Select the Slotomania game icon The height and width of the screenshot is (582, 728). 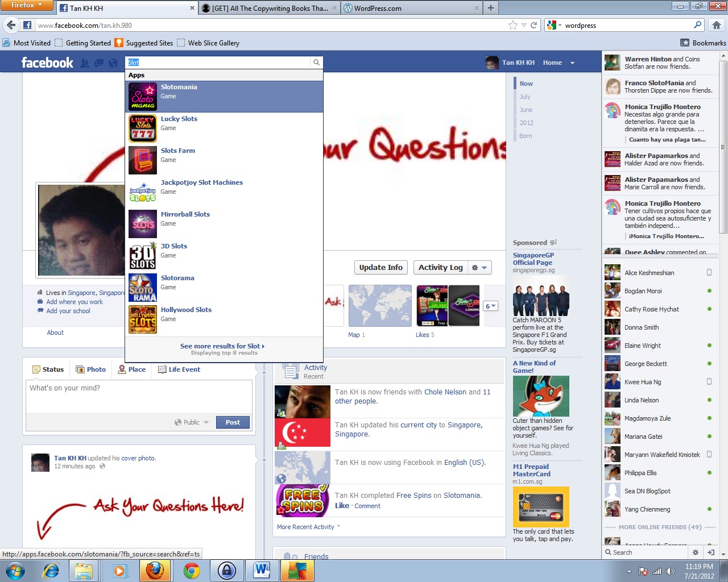(x=143, y=97)
